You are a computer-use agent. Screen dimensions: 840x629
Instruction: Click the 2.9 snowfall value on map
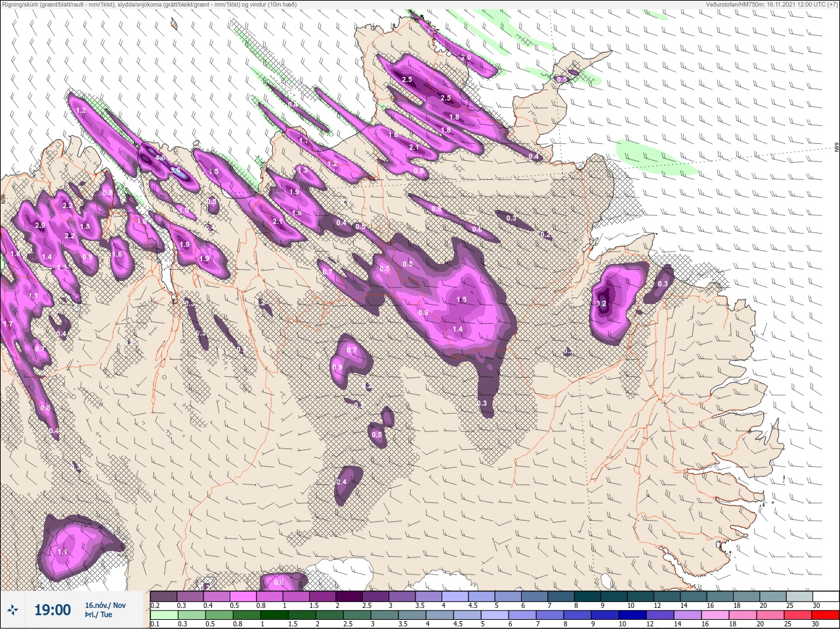(x=39, y=225)
